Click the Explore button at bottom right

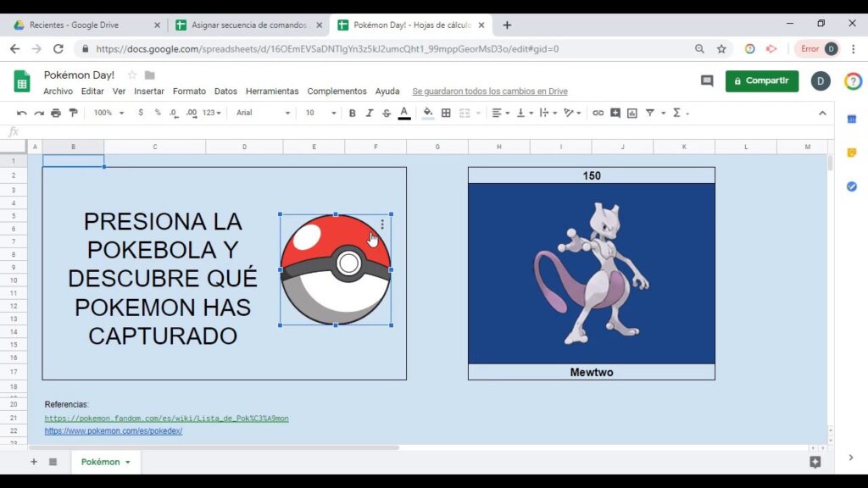coord(815,462)
